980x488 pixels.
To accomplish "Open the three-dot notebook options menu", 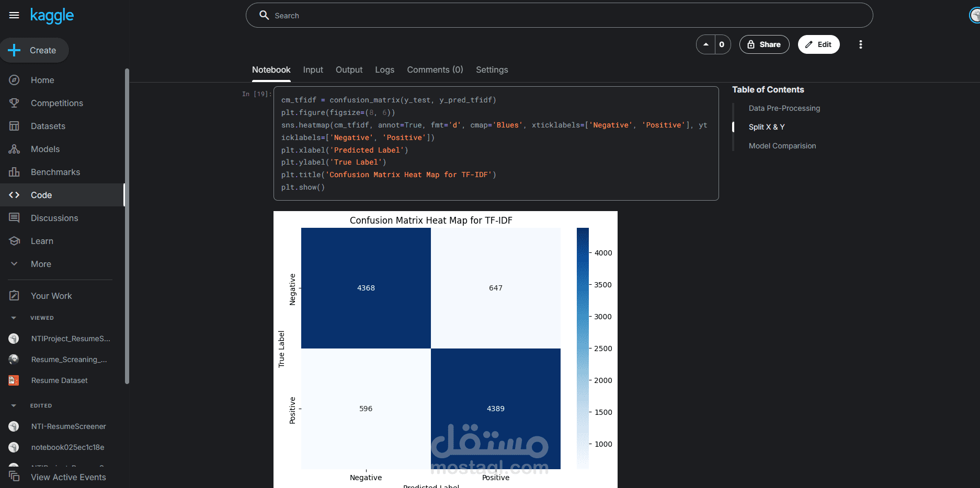I will [860, 44].
